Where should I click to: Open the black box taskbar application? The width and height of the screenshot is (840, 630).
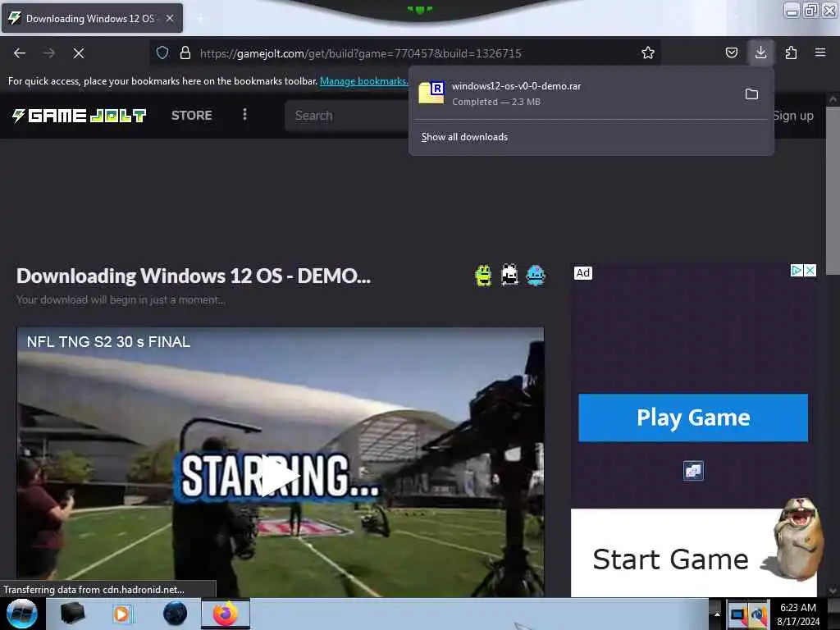point(72,614)
